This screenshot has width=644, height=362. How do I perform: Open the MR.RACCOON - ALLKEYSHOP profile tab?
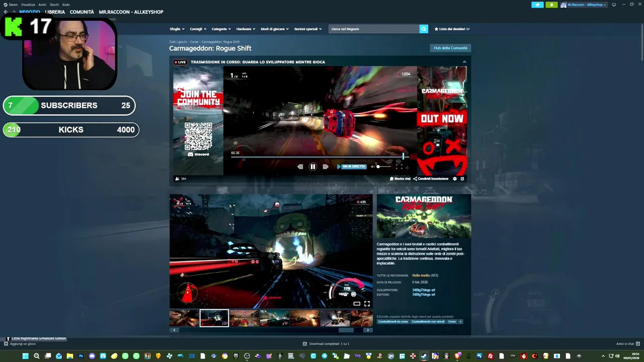pos(131,12)
